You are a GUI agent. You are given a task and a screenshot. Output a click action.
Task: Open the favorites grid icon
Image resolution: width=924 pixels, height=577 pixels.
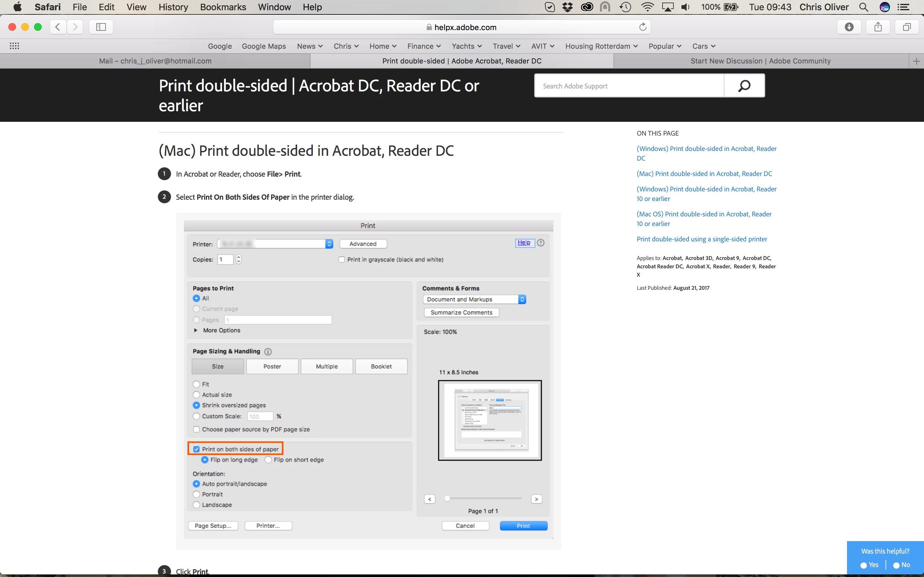click(14, 46)
